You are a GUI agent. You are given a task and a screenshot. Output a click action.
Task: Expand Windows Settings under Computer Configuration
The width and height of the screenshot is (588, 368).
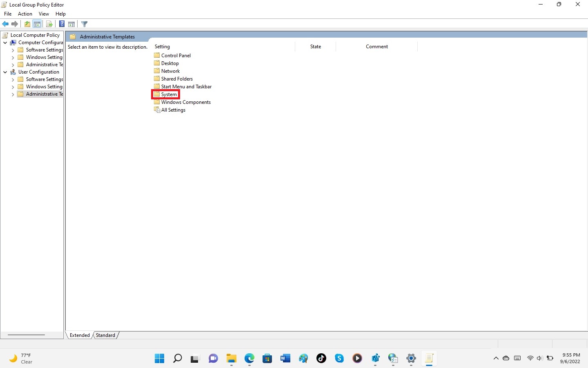(13, 57)
